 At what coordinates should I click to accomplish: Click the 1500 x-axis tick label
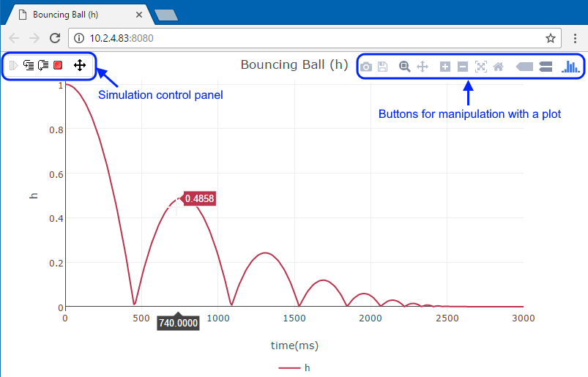(294, 318)
